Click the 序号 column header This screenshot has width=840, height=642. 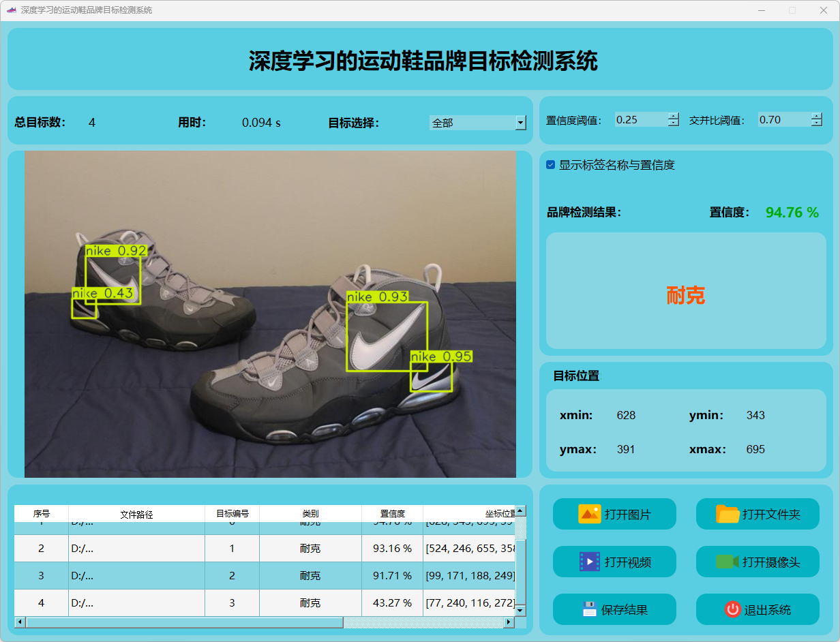pyautogui.click(x=42, y=514)
